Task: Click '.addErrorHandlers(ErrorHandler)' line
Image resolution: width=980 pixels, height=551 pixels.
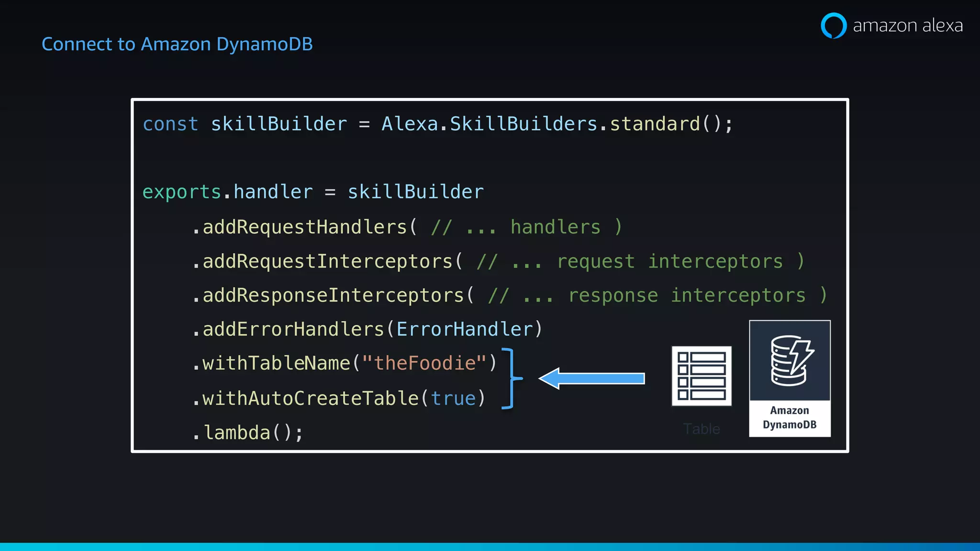Action: coord(367,329)
